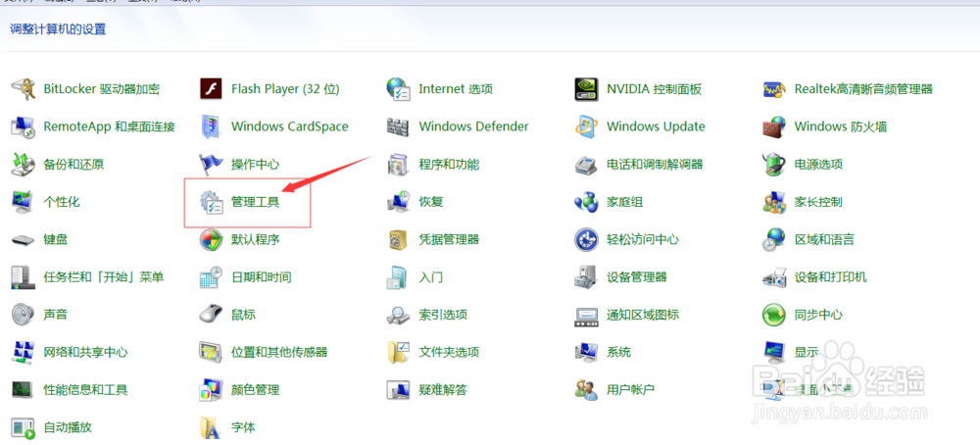Open the 字体 folder icon
This screenshot has width=980, height=445.
[212, 427]
